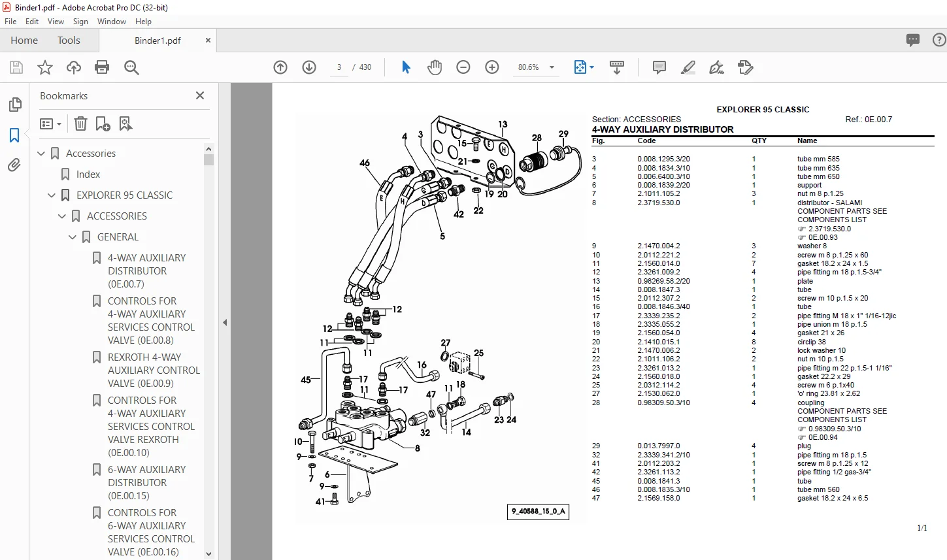Open the find text magnifier tool
The image size is (947, 560).
(x=131, y=67)
